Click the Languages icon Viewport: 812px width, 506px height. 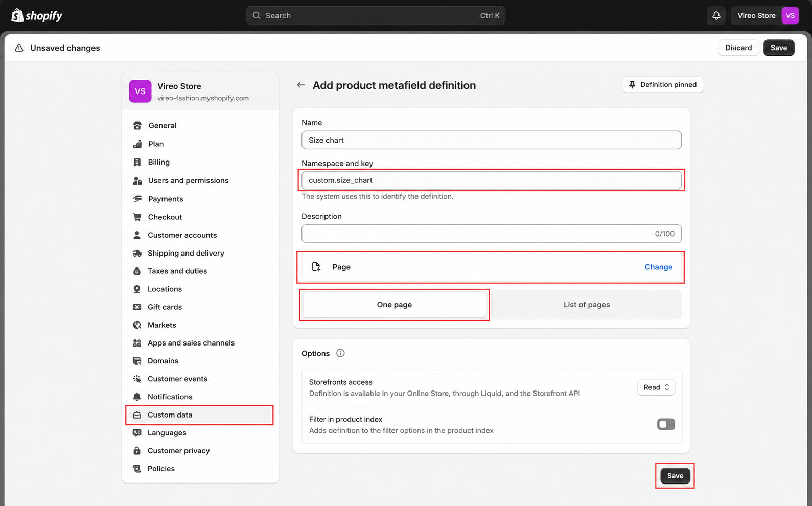(x=137, y=433)
